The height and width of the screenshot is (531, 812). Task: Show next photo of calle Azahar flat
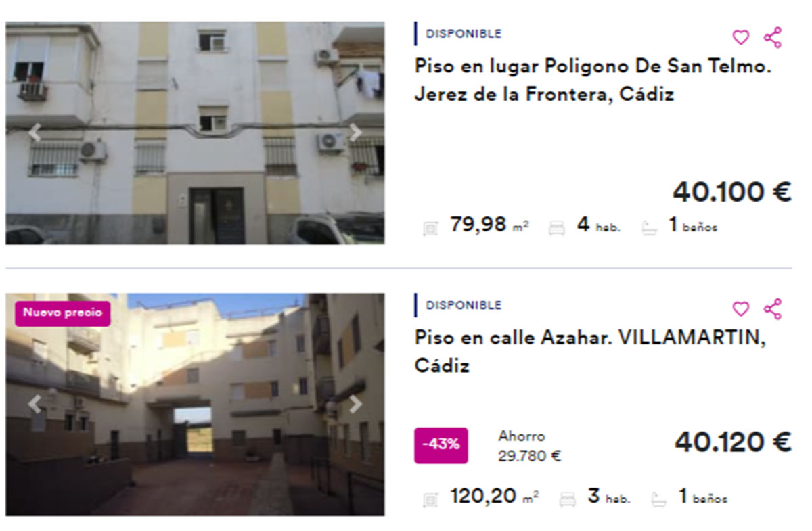click(355, 405)
